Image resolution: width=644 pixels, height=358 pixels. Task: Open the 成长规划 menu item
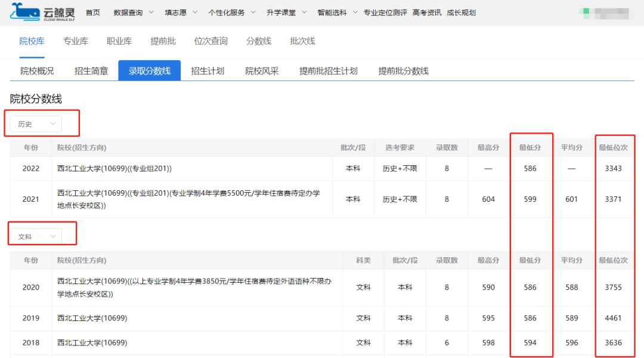point(460,12)
